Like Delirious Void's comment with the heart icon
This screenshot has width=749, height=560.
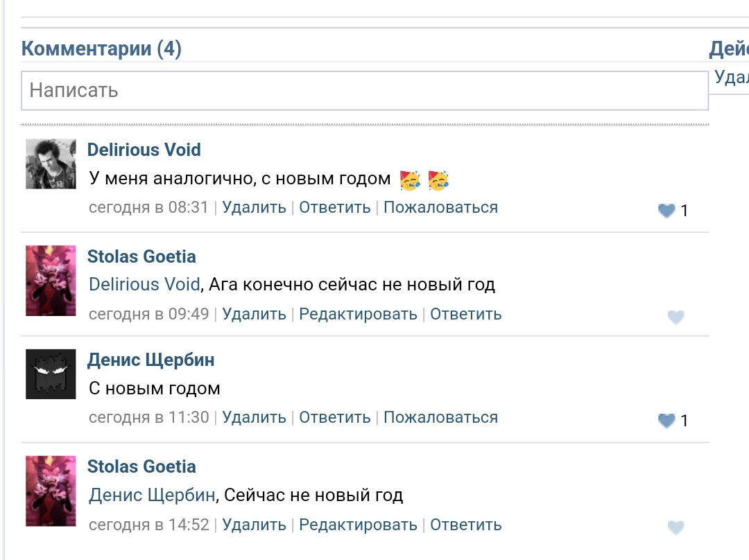(x=666, y=211)
